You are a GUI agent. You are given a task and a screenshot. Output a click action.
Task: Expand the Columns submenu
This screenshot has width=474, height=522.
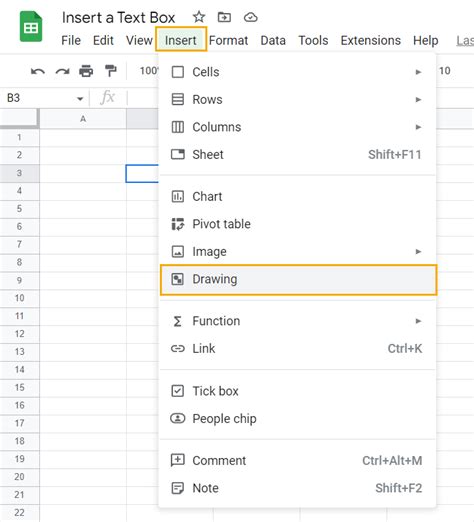(298, 127)
